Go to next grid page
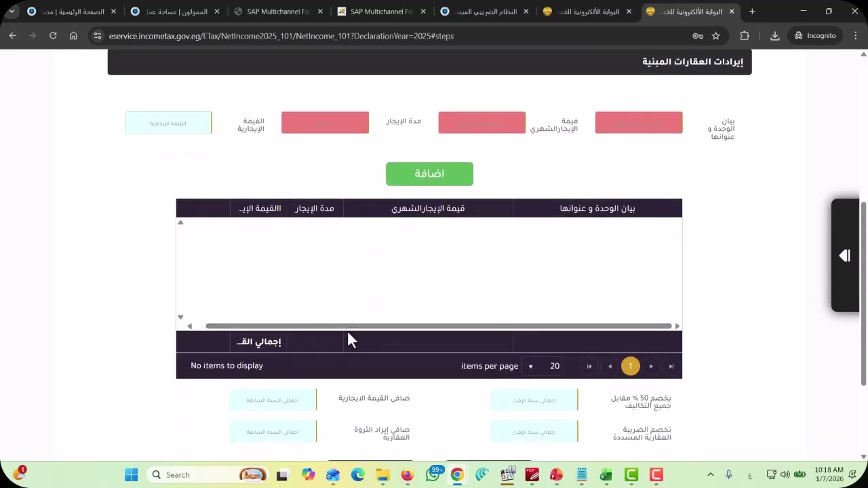Viewport: 868px width, 488px height. [651, 366]
